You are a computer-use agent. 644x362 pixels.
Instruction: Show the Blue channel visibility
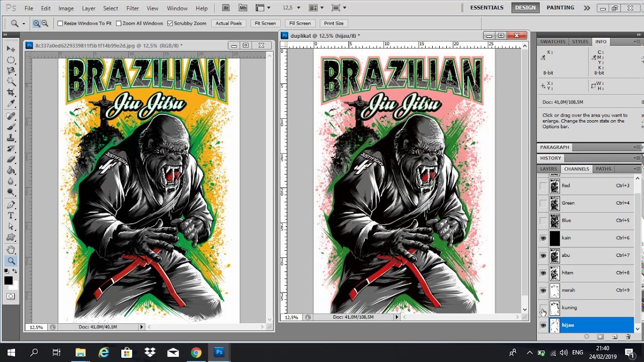543,221
